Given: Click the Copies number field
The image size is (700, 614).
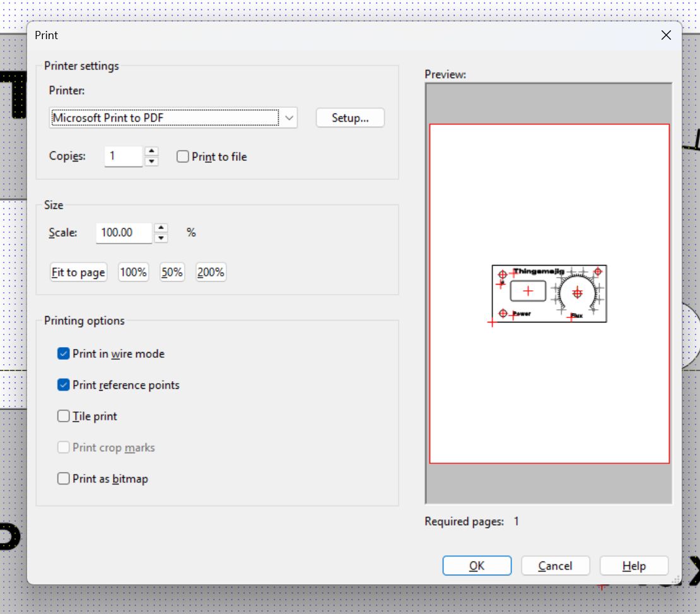Looking at the screenshot, I should click(124, 156).
